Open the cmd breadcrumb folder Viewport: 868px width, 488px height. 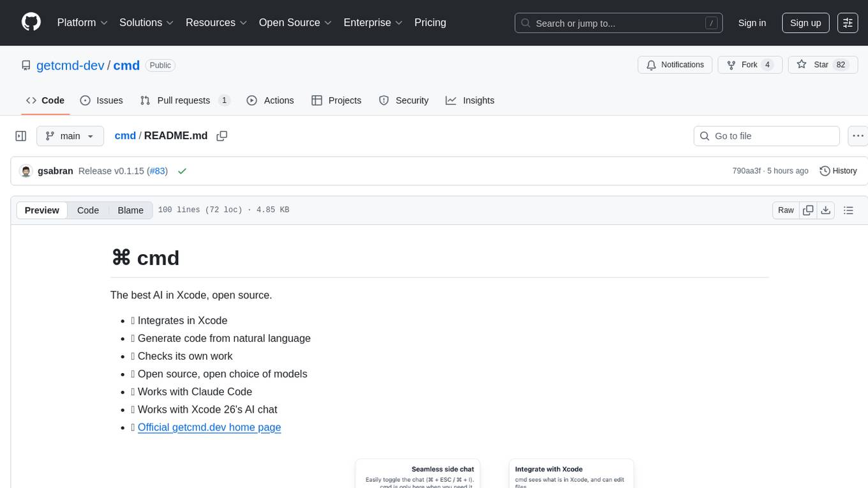125,135
